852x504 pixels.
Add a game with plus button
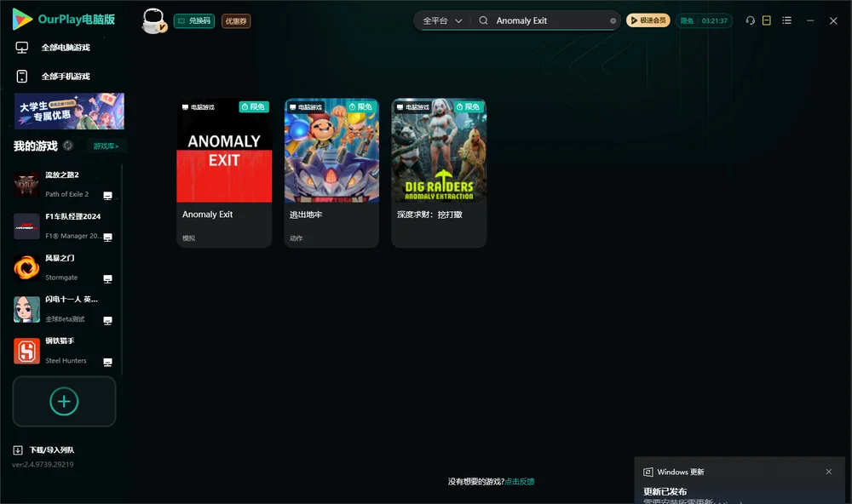pos(64,401)
